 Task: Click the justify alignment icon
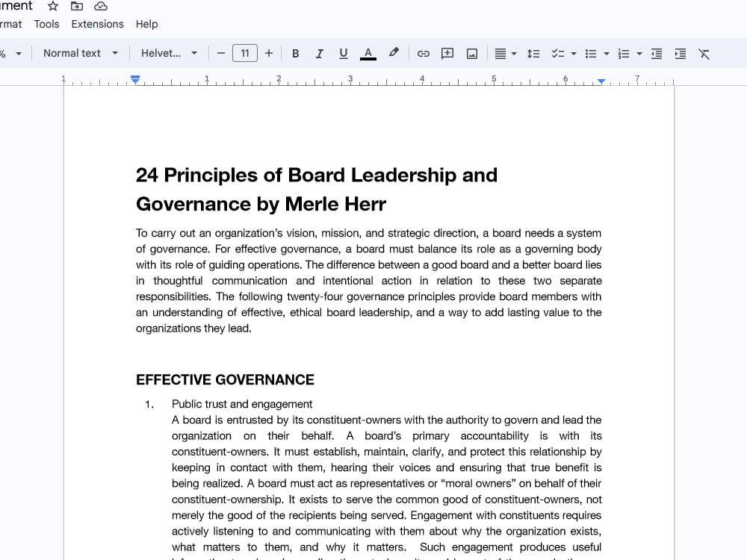pos(500,53)
